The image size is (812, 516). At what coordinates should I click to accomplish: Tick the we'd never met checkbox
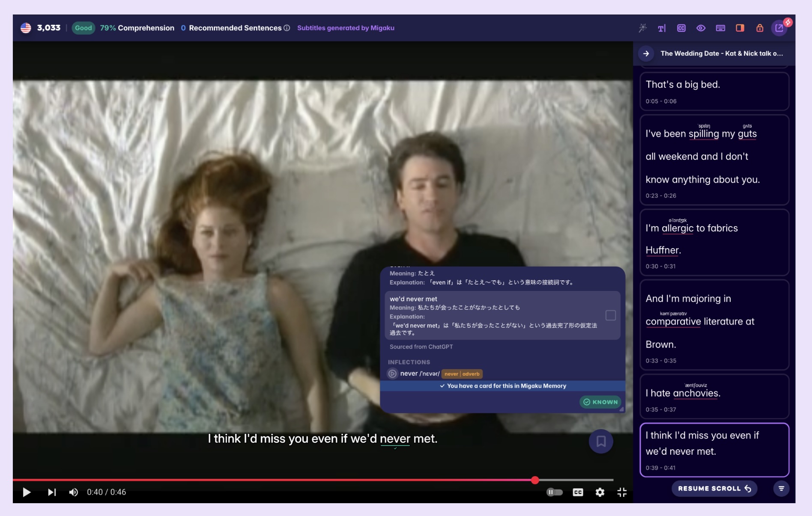(611, 315)
